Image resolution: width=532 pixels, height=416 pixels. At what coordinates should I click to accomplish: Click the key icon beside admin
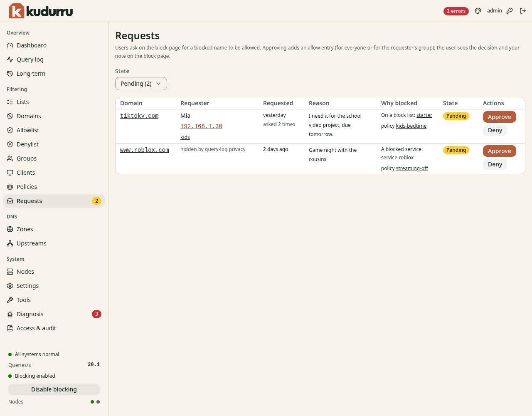point(510,11)
